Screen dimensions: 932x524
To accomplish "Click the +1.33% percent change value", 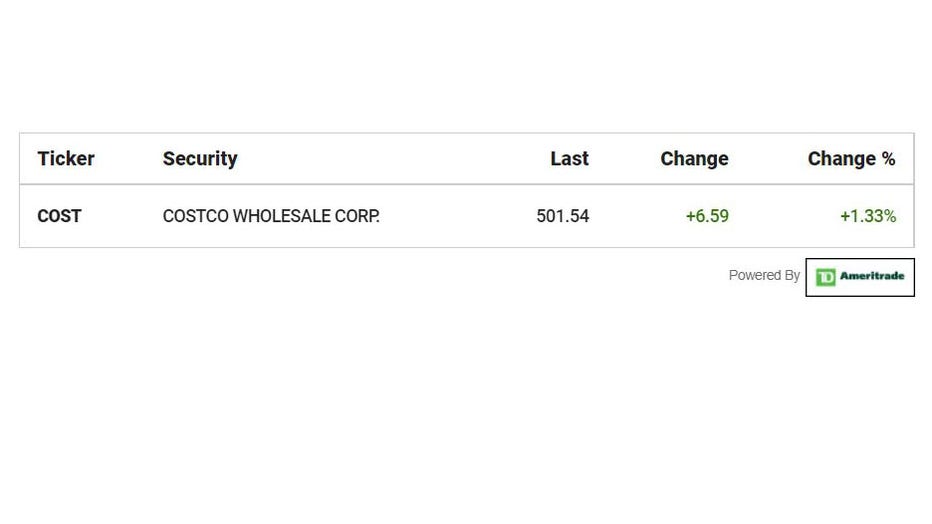I will [x=867, y=216].
